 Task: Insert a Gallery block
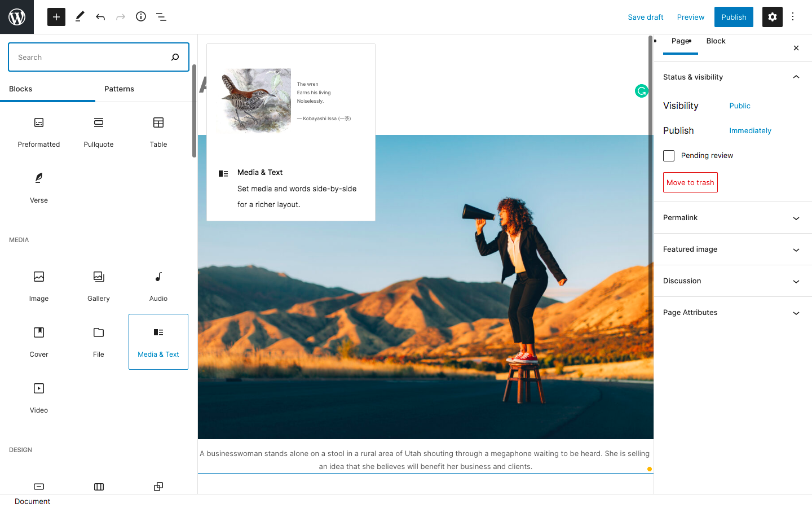(x=99, y=286)
